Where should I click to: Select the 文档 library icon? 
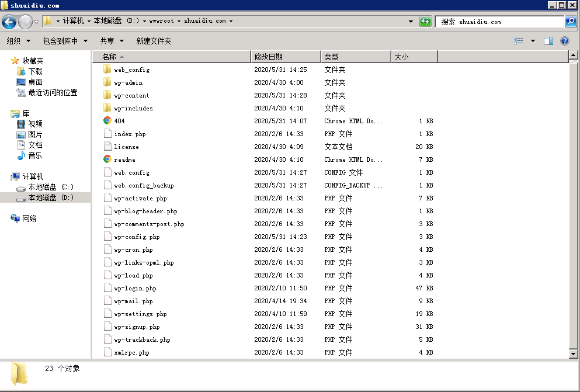tap(21, 145)
